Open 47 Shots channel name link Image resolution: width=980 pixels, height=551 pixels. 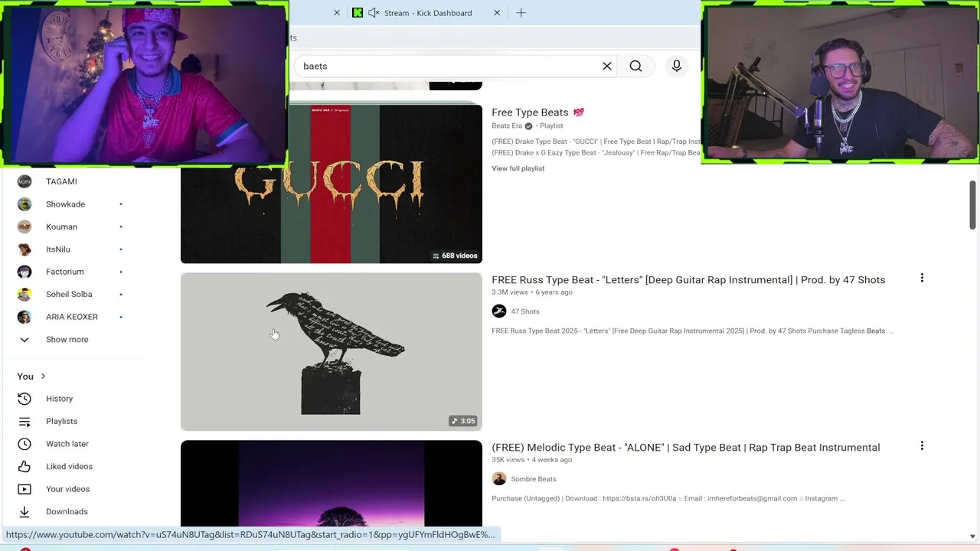[525, 311]
